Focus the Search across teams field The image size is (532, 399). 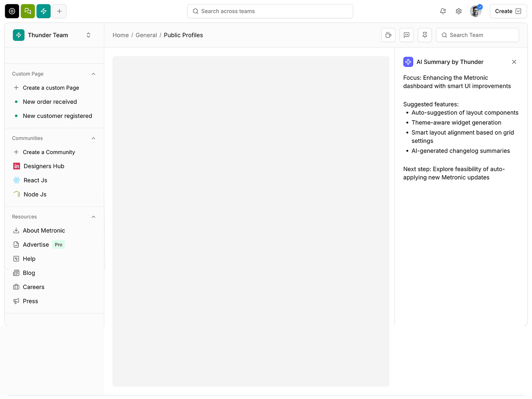tap(270, 11)
